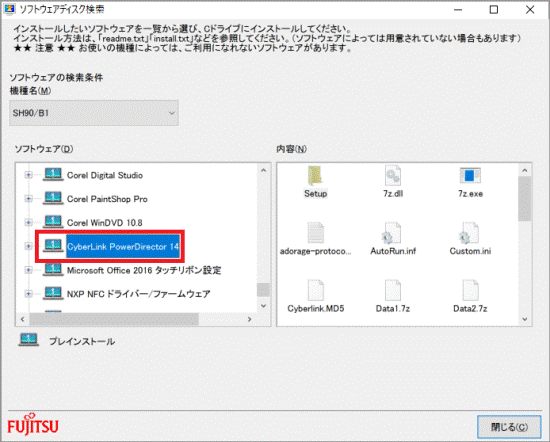Select Microsoft Office 2016 タッチリボン設定 entry
The width and height of the screenshot is (550, 442).
[144, 270]
